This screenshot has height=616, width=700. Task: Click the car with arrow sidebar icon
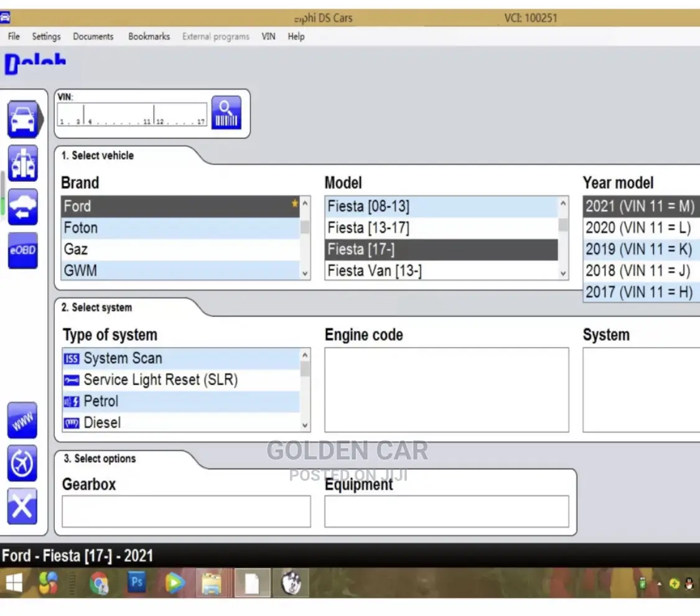(23, 207)
